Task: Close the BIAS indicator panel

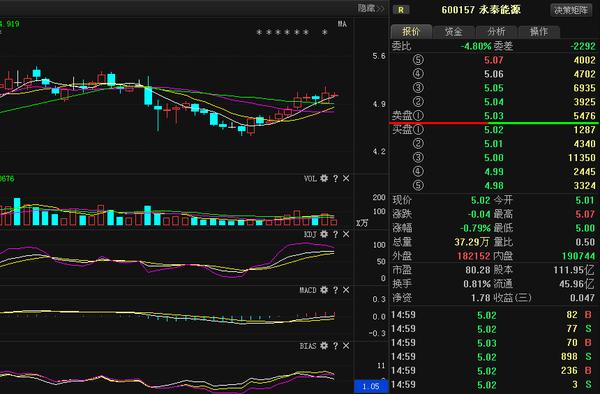Action: pos(346,346)
